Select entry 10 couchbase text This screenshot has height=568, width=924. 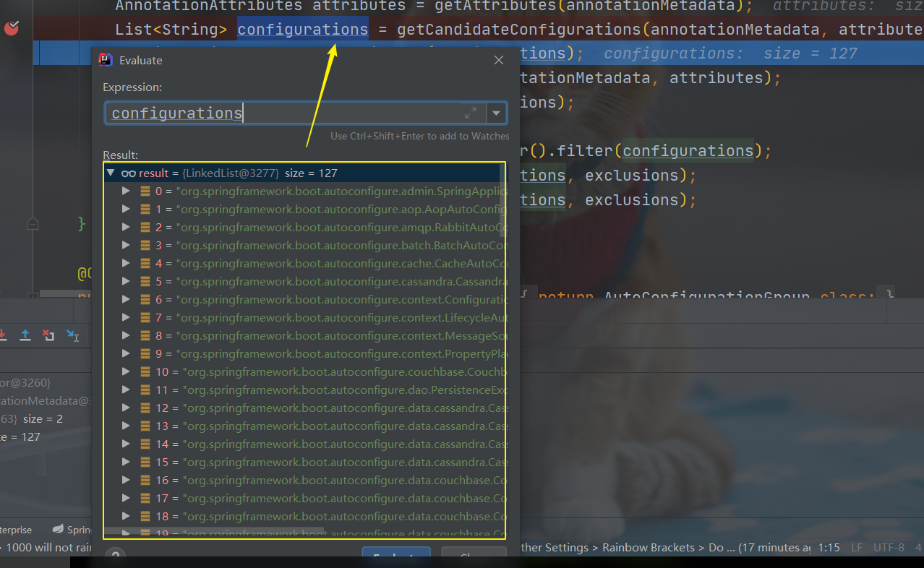coord(345,372)
